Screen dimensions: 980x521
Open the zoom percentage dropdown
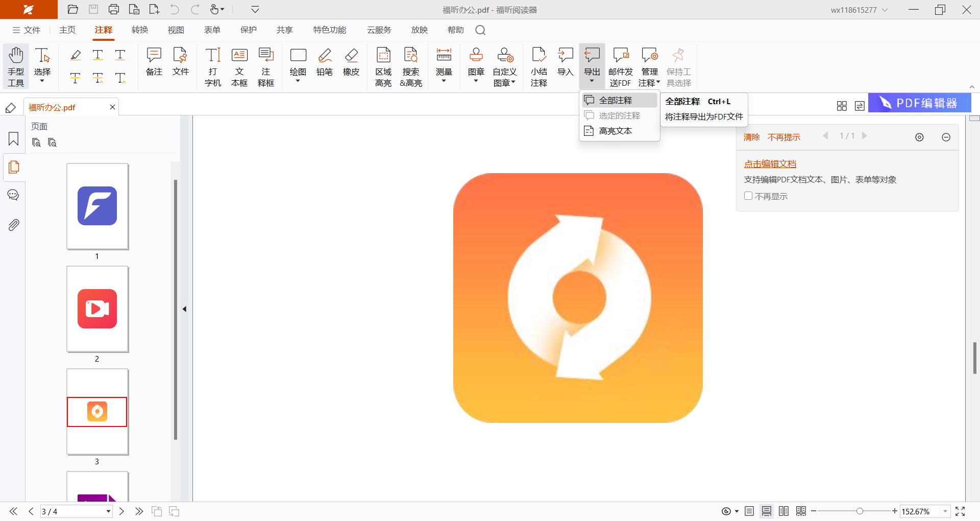click(x=945, y=511)
